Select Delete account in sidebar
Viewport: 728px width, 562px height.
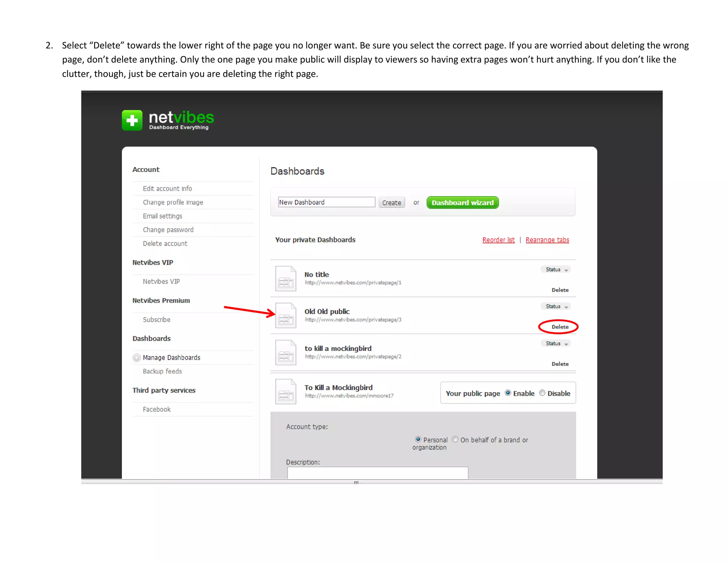pyautogui.click(x=165, y=244)
